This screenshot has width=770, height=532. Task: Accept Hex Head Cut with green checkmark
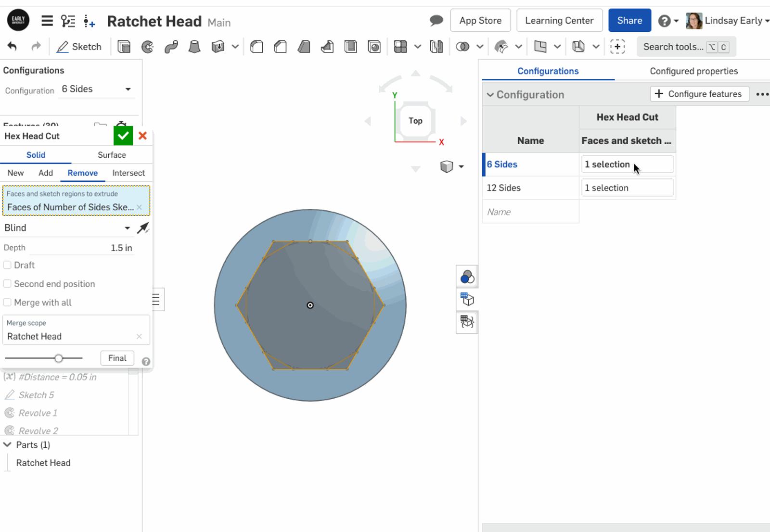click(123, 136)
